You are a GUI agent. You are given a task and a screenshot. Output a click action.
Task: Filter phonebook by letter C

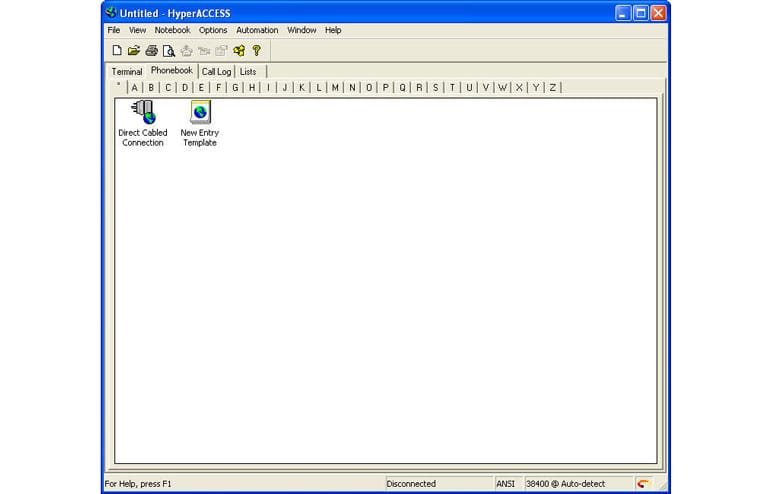click(168, 88)
